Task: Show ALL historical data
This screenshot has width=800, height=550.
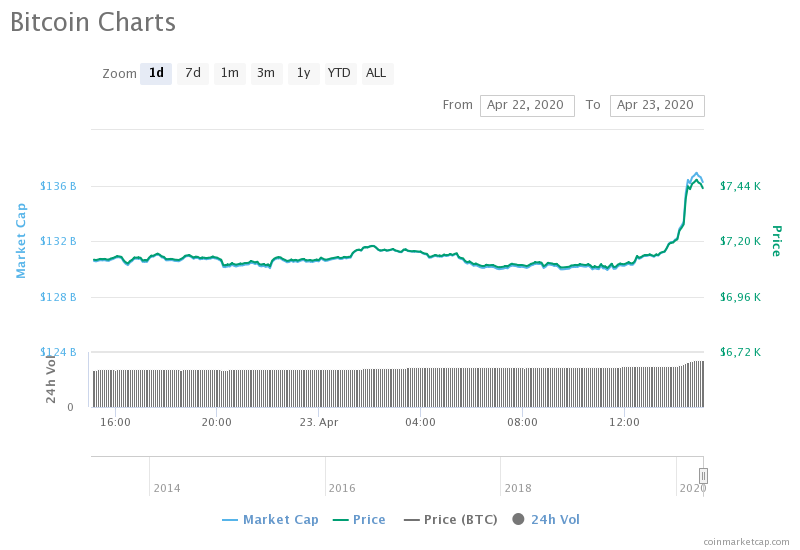Action: click(376, 73)
